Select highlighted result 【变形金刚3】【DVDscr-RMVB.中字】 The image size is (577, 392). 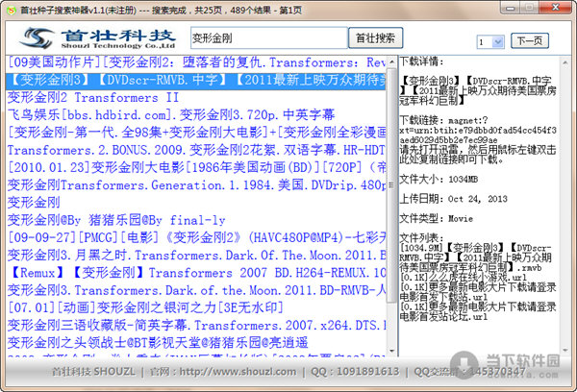[196, 80]
